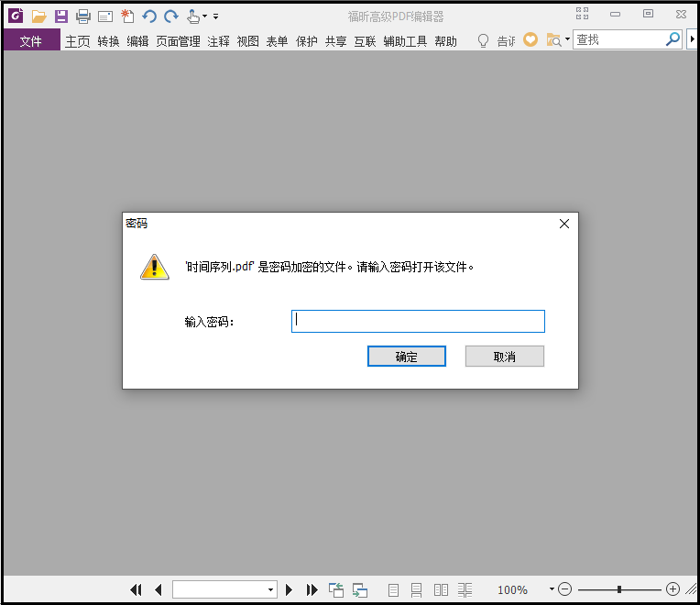Viewport: 700px width, 605px height.
Task: Save document with the floppy disk icon
Action: click(x=61, y=16)
